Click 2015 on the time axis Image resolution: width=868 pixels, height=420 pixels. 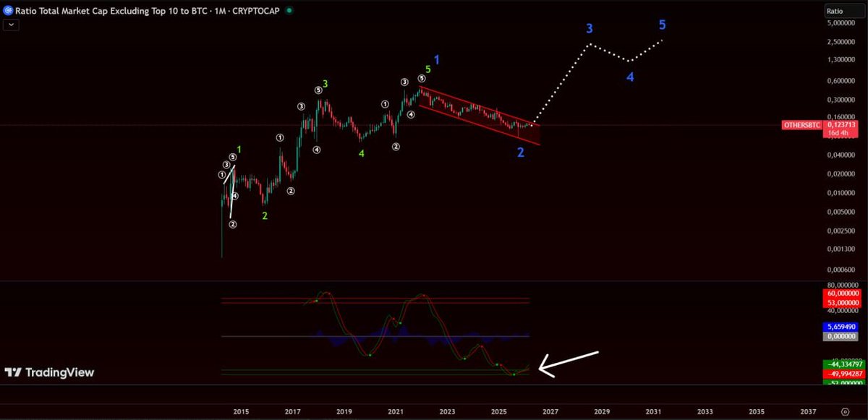coord(241,411)
